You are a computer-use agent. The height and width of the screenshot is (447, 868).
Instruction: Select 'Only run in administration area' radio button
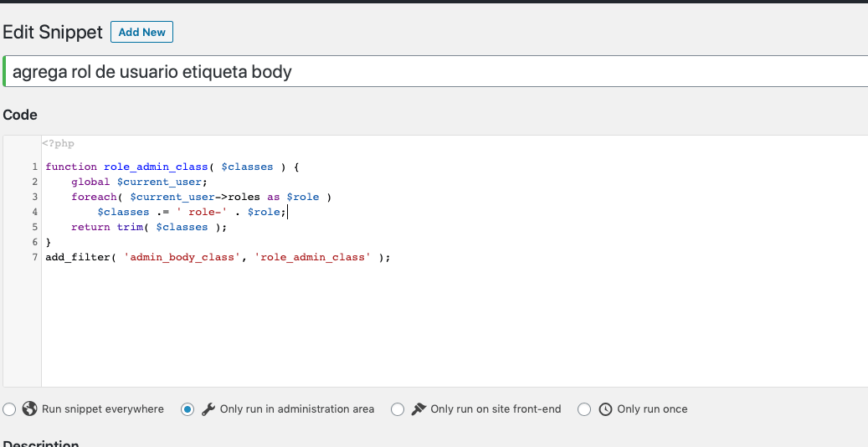coord(187,409)
